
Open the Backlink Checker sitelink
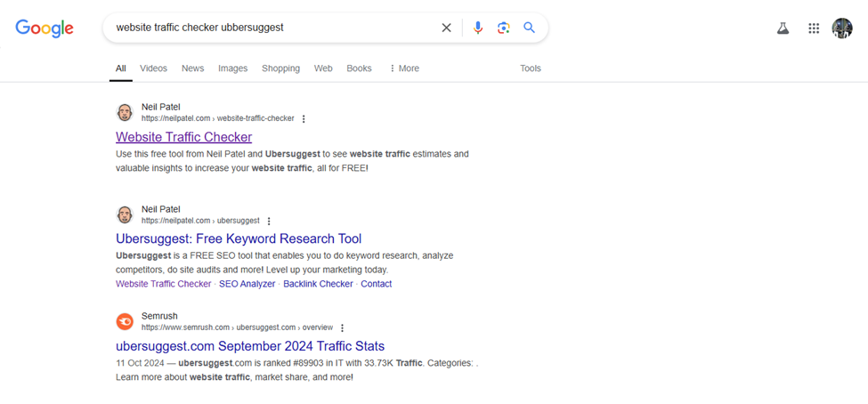318,284
